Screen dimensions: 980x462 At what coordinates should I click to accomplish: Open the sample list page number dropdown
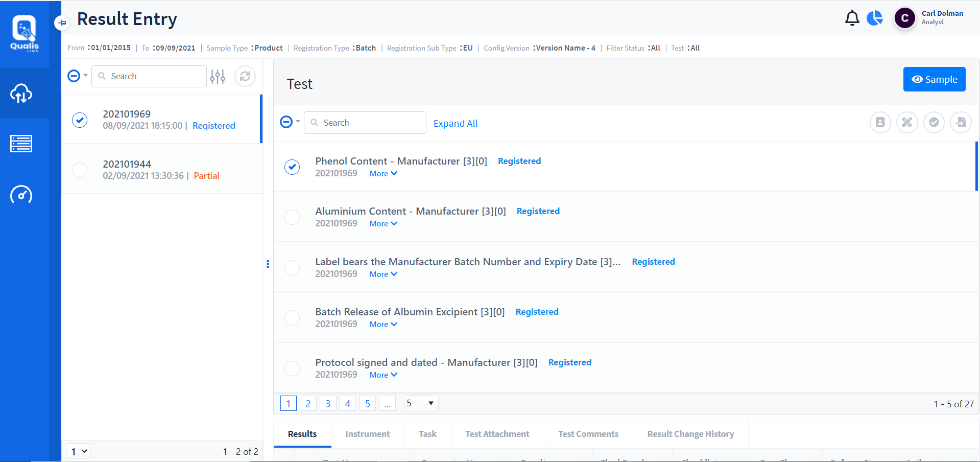79,451
